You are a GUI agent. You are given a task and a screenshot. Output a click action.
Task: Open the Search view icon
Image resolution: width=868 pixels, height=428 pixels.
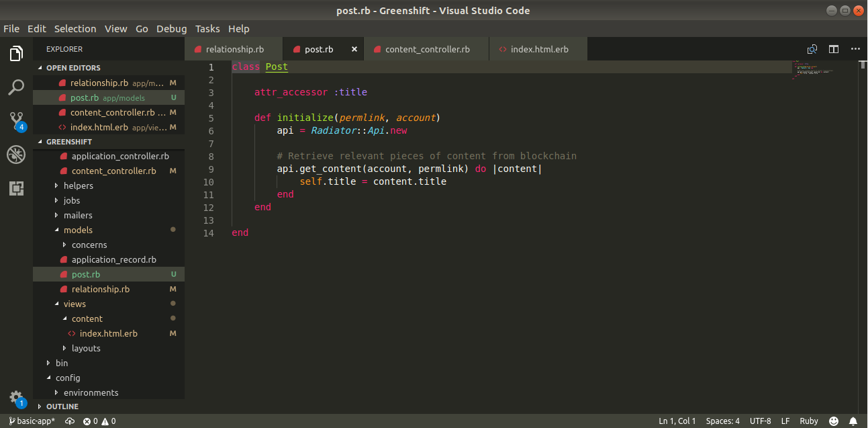16,87
